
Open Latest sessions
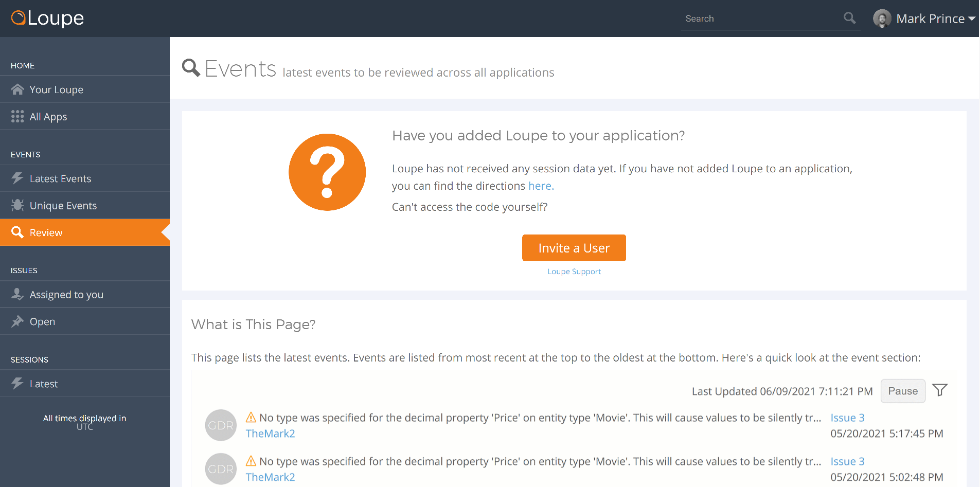point(85,384)
